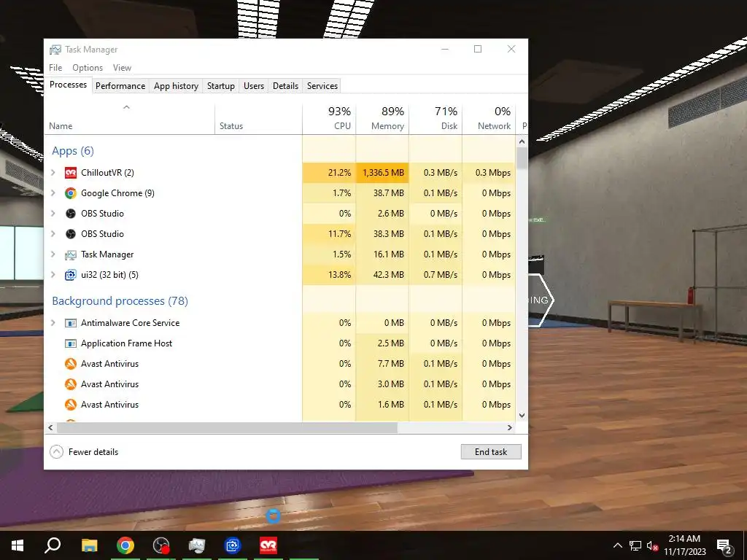Click the first OBS Studio process icon at 0% CPU
Image resolution: width=747 pixels, height=560 pixels.
point(71,214)
